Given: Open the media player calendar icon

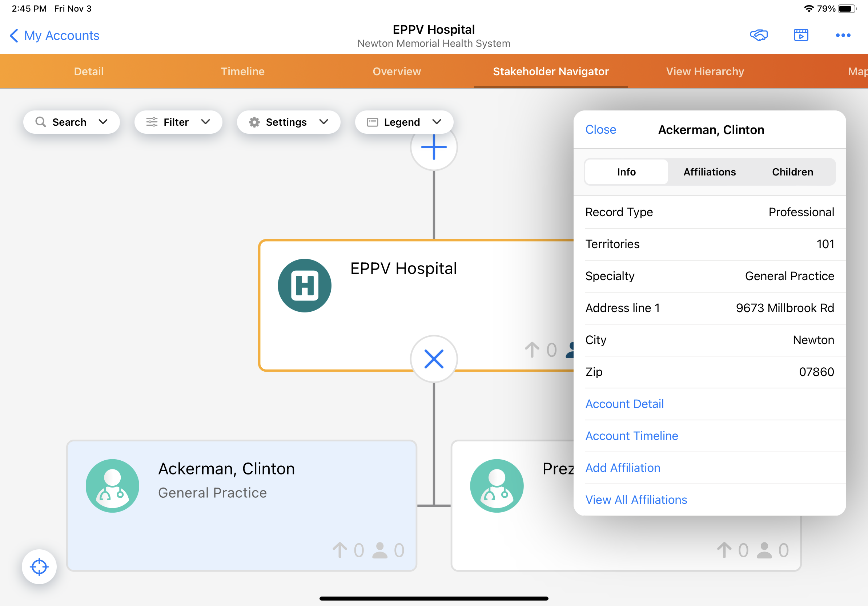Looking at the screenshot, I should (801, 35).
